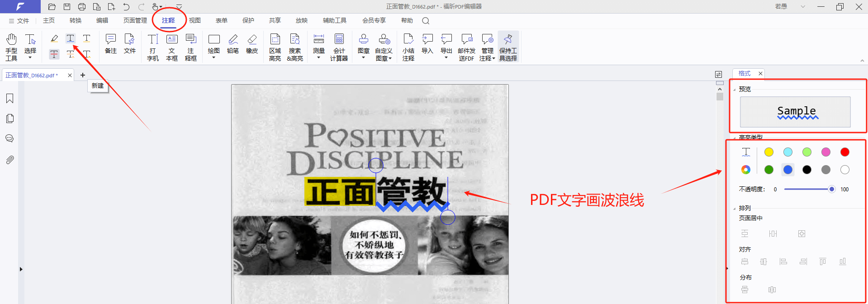Click the Save icon in quick access toolbar
Image resolution: width=868 pixels, height=304 pixels.
click(x=67, y=7)
